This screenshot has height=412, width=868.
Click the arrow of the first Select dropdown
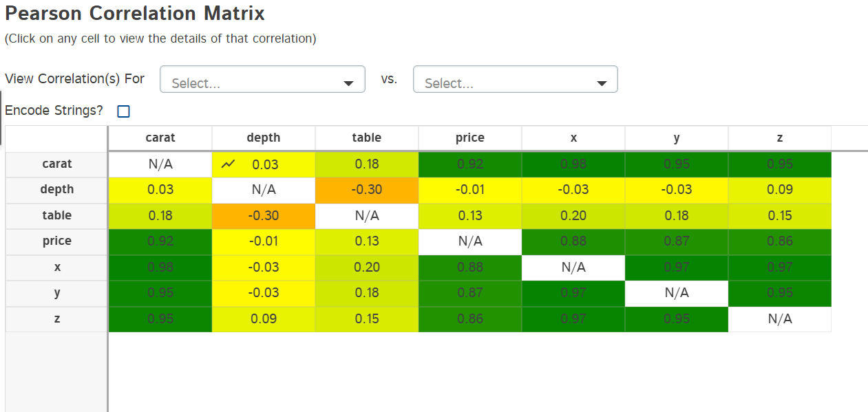click(349, 84)
